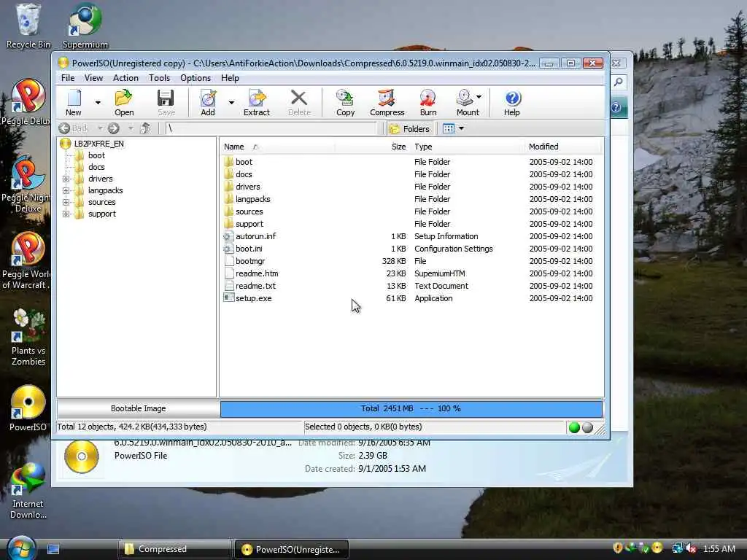Click the Add files toolbar icon
This screenshot has height=560, width=747.
pos(208,102)
